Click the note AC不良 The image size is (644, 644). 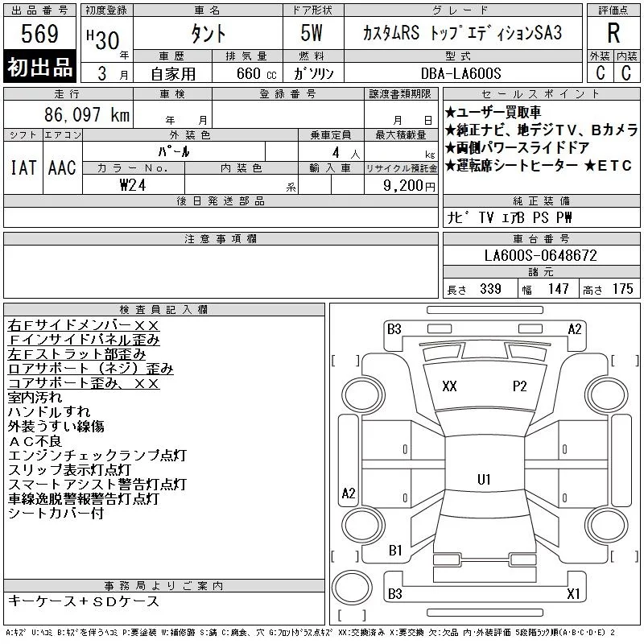35,441
